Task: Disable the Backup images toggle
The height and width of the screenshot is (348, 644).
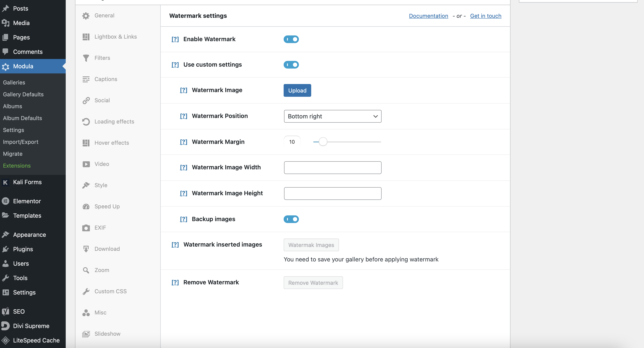Action: (x=291, y=219)
